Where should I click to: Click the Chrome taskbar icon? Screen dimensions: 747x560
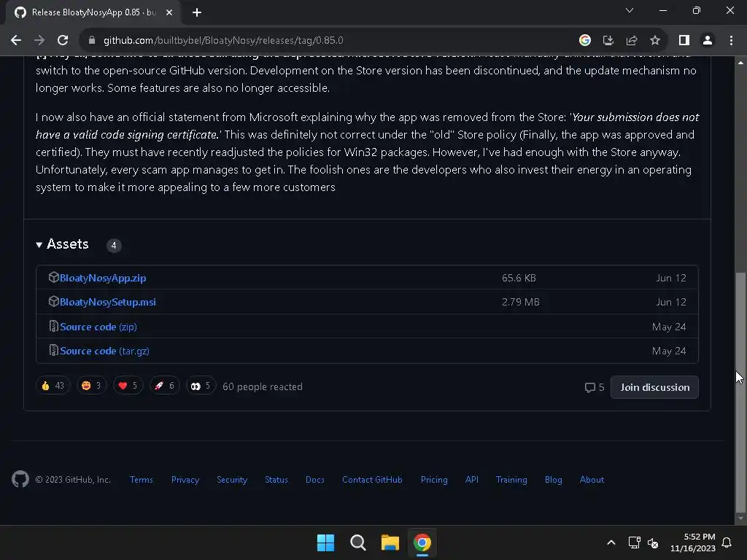coord(422,542)
